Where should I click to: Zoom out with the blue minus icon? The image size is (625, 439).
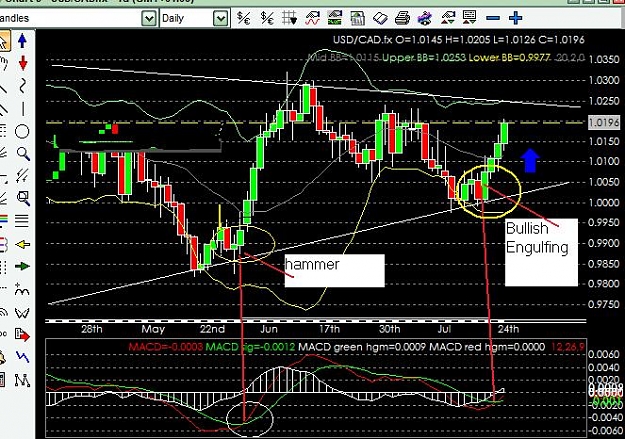click(x=493, y=18)
